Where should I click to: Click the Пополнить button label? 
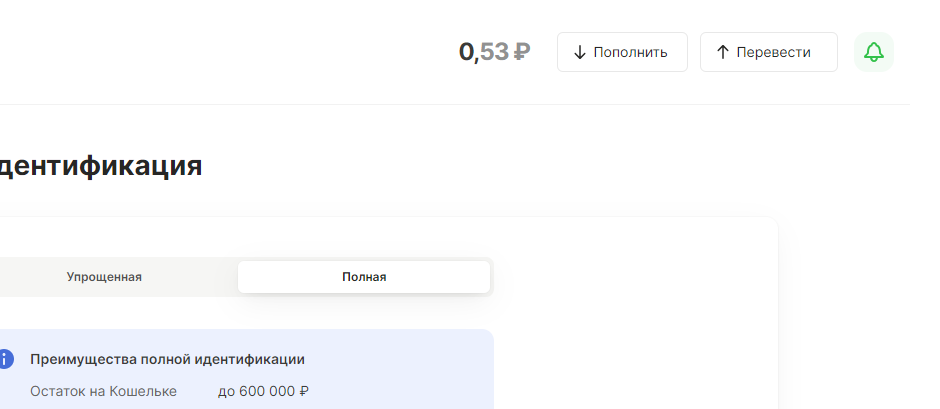(x=630, y=52)
